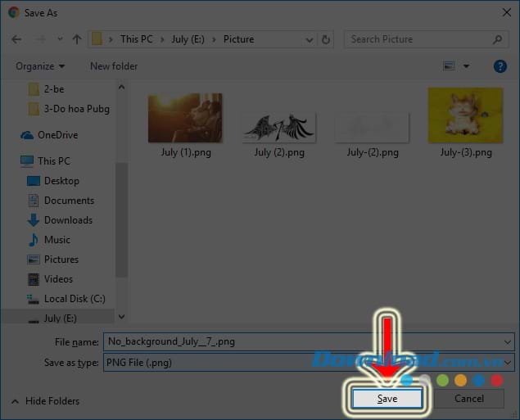Expand the address bar history dropdown
The height and width of the screenshot is (420, 520).
coord(309,40)
